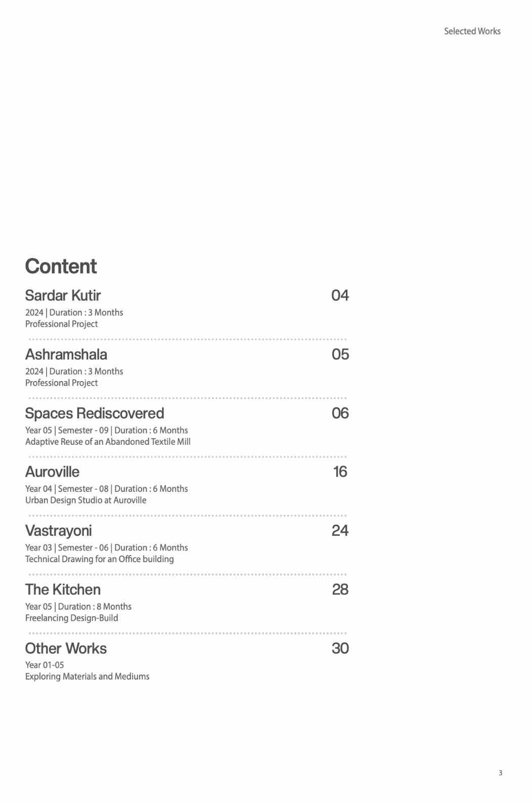This screenshot has width=532, height=803.
Task: Click Adaptive Reuse of an Abandoned Textile Mill
Action: pos(108,442)
